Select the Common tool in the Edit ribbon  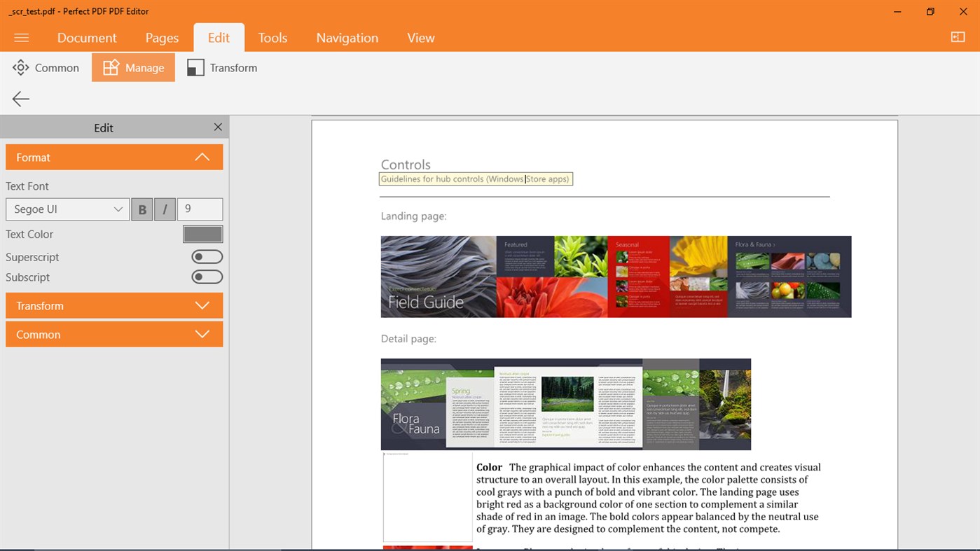[45, 67]
